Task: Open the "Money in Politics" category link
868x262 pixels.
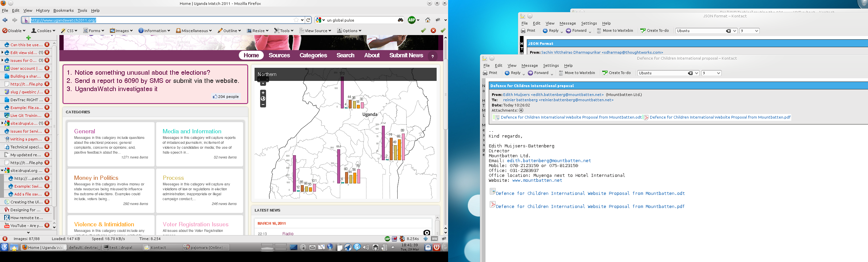Action: 96,178
